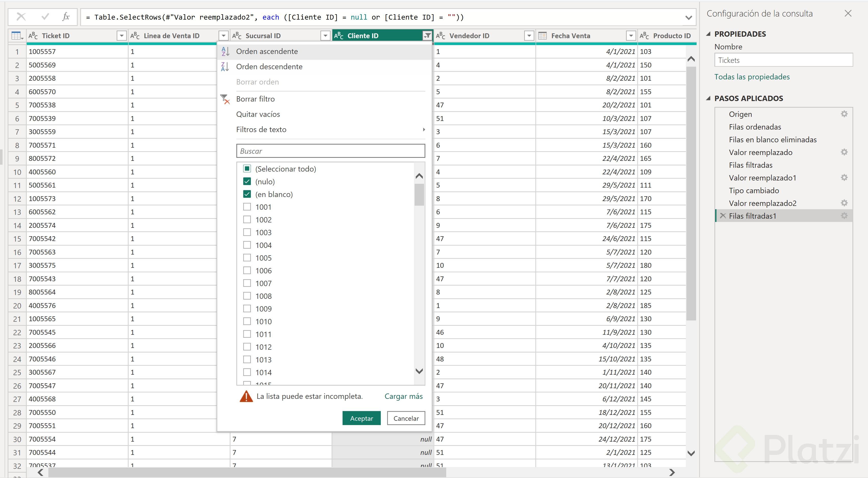
Task: Click the formula bar confirm checkmark icon
Action: (45, 17)
